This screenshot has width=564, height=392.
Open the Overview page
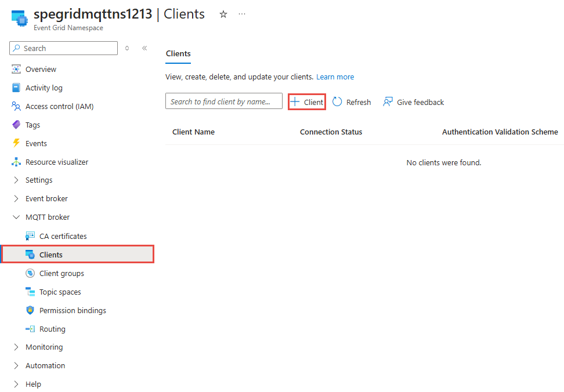click(41, 70)
